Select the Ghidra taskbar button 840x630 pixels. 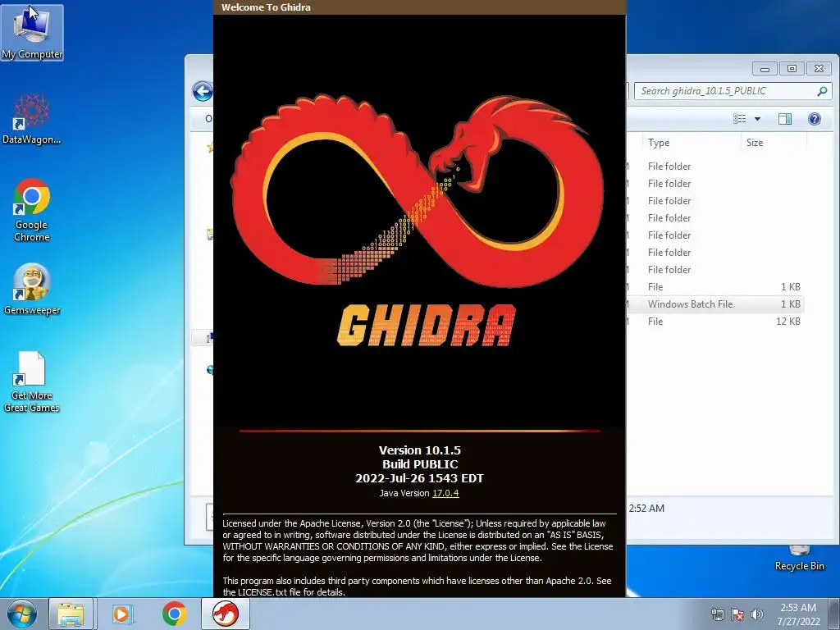(x=225, y=614)
